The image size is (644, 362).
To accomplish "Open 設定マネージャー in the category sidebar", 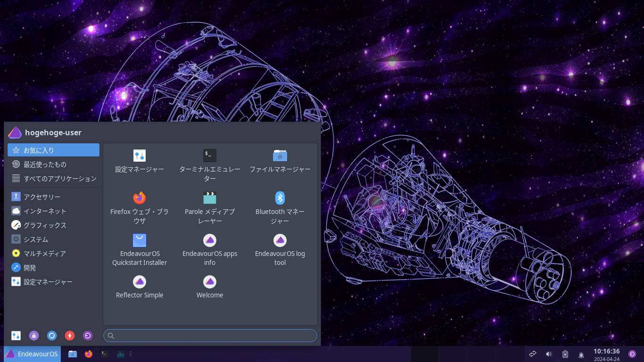I will pyautogui.click(x=54, y=282).
